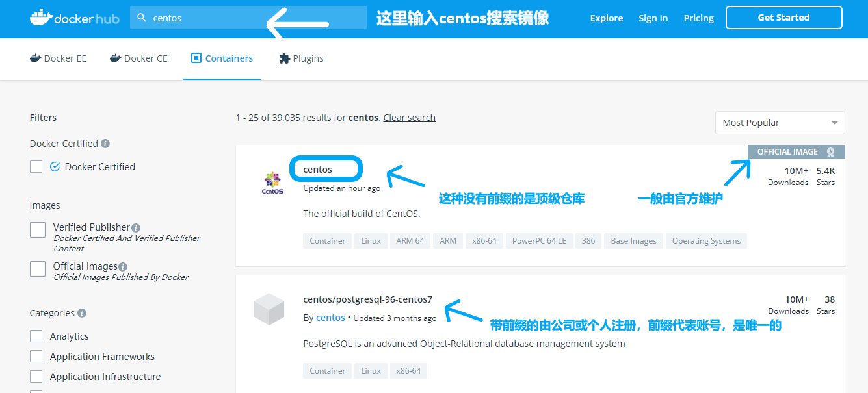The image size is (868, 393).
Task: Open the Plugins tab
Action: pos(301,58)
